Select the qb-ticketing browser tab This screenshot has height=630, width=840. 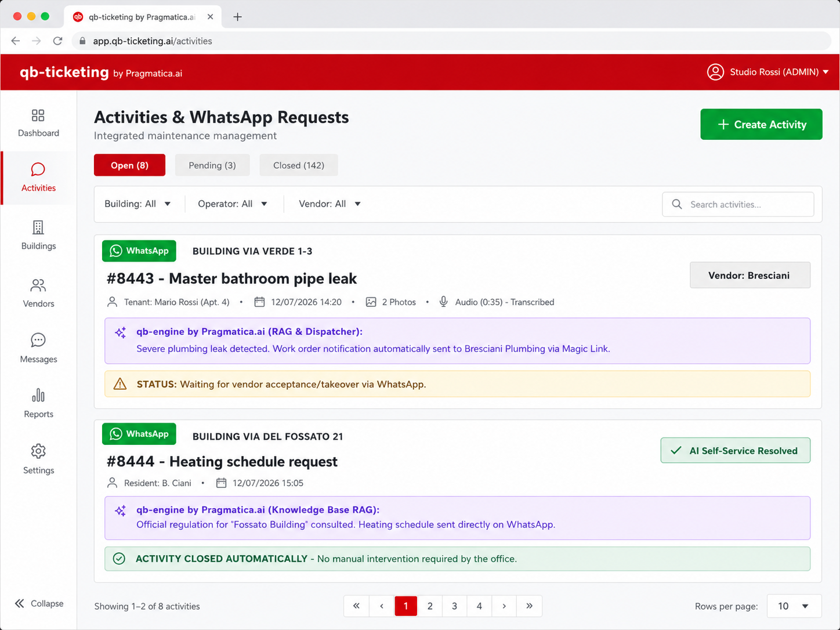click(142, 17)
